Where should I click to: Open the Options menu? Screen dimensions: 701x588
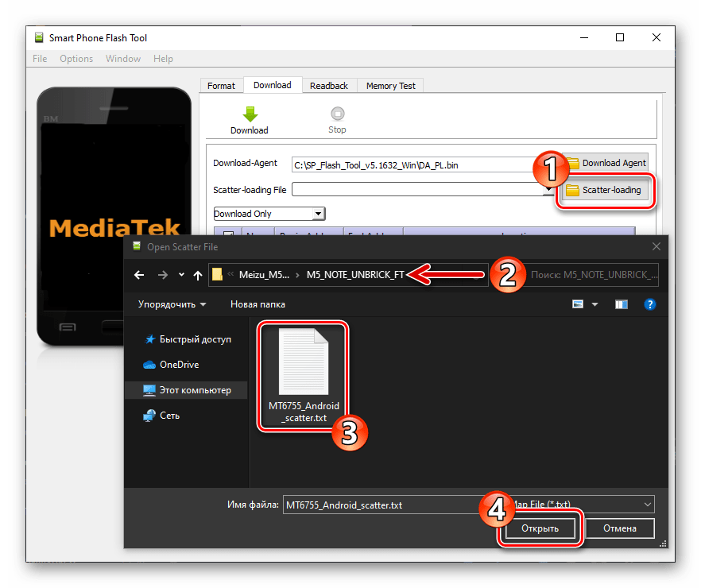pos(76,59)
